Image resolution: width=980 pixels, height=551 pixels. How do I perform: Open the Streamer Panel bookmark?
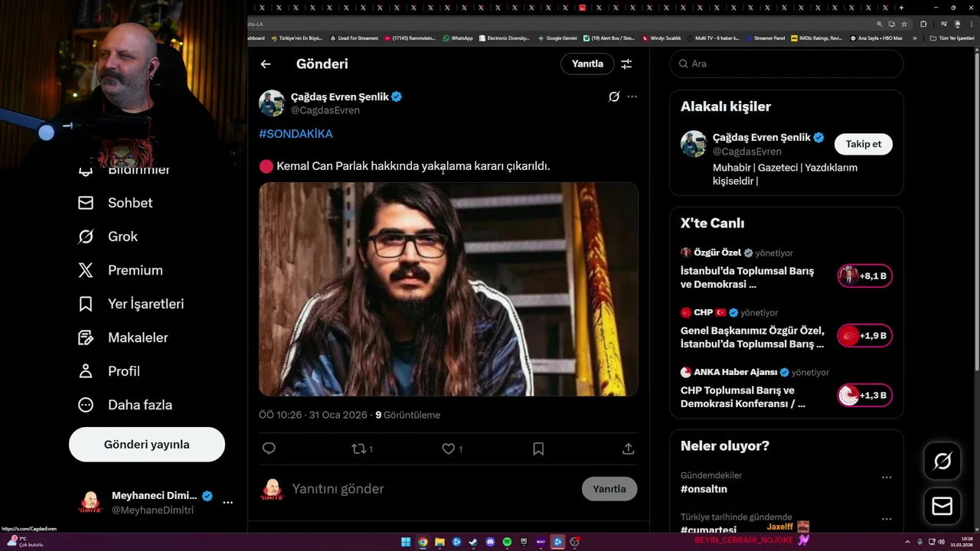(765, 38)
